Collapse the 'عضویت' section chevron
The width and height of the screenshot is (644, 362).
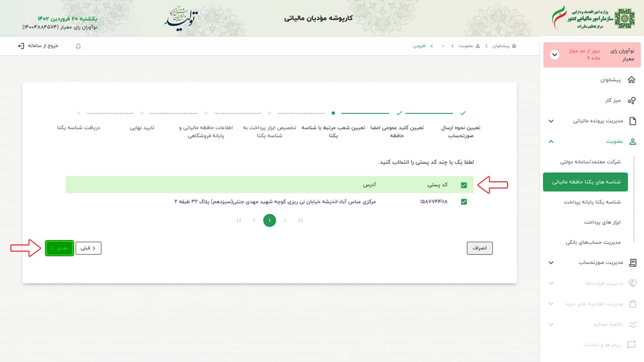tap(551, 142)
